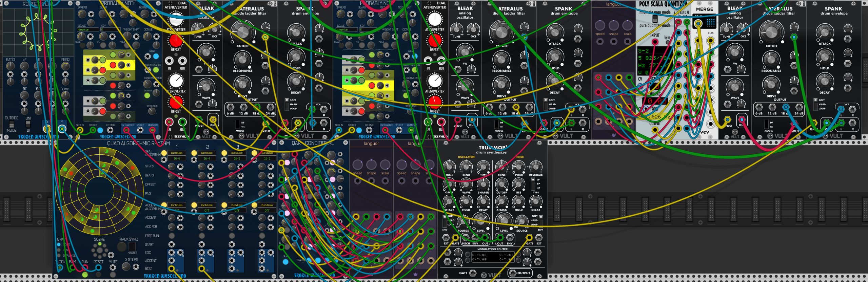Open the top-left 0-TUNE modulation router destination

[x=479, y=255]
